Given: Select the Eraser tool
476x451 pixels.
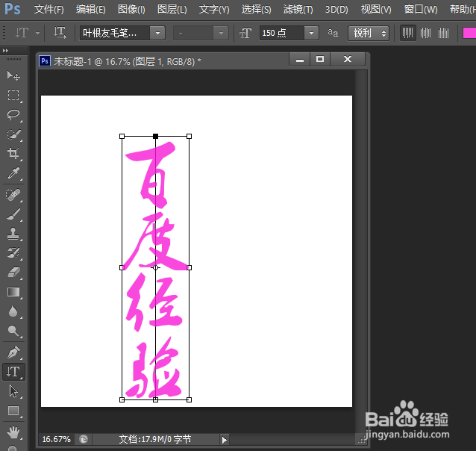Looking at the screenshot, I should (13, 273).
